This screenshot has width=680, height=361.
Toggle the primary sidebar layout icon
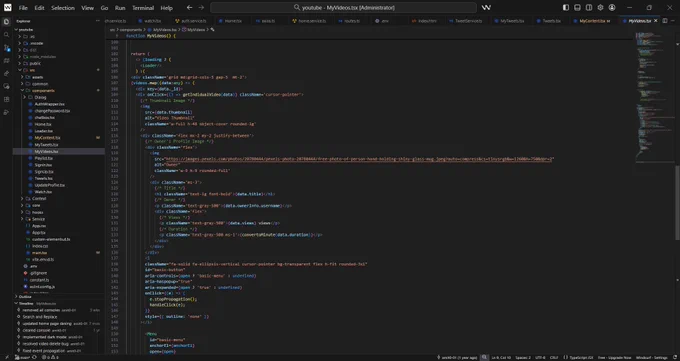click(x=566, y=7)
